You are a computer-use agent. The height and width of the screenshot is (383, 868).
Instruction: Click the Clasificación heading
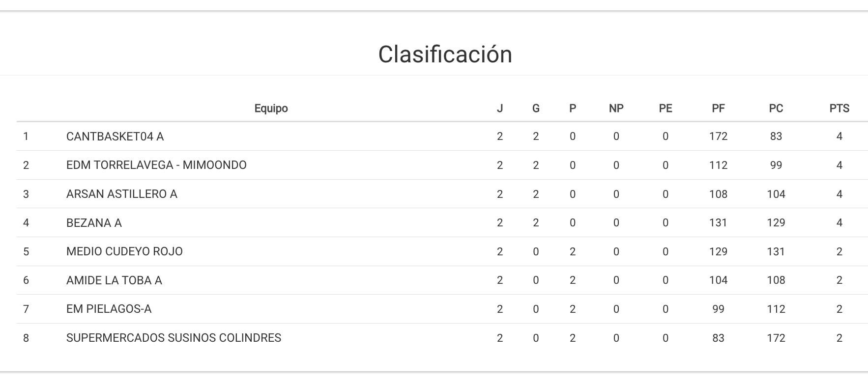445,55
